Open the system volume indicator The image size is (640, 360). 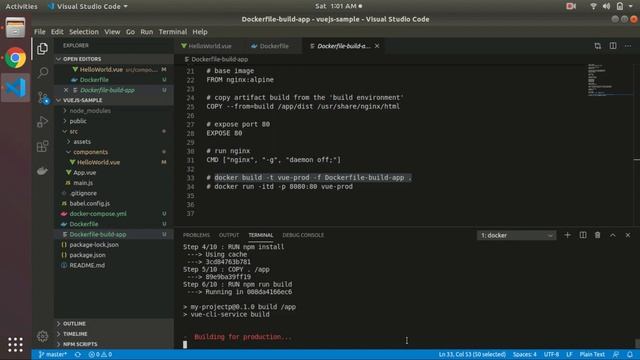click(607, 6)
